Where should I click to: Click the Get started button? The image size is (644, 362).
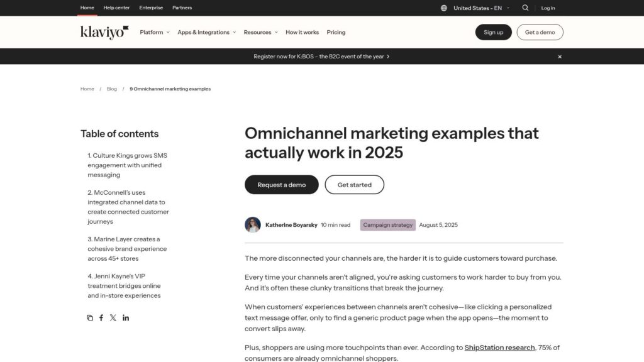(354, 185)
